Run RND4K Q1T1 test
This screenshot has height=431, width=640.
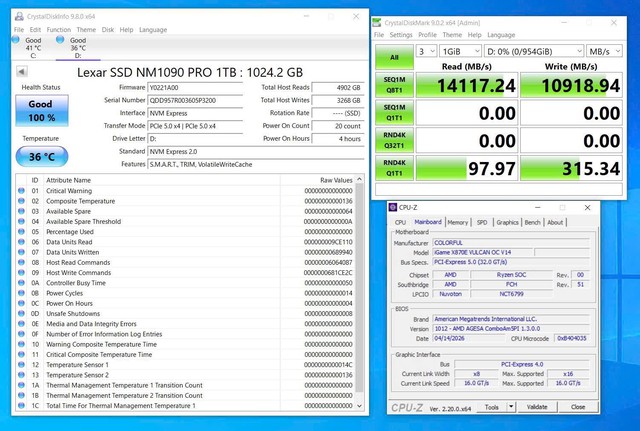394,168
